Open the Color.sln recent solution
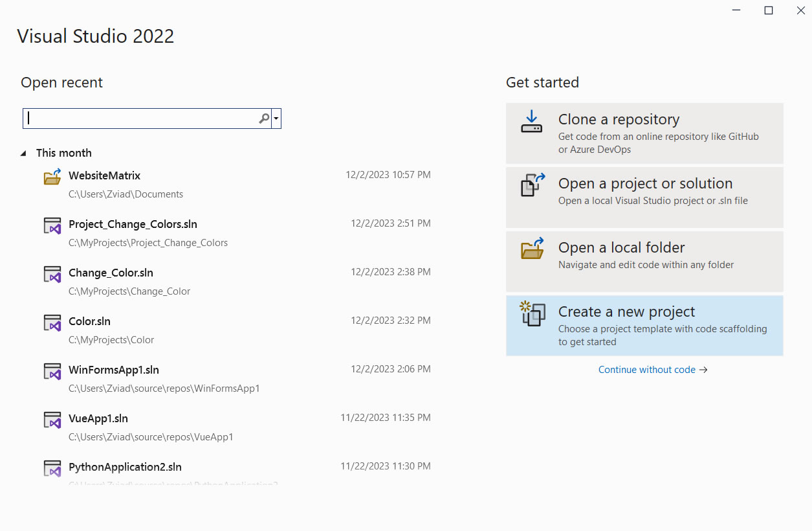This screenshot has width=812, height=531. coord(89,321)
